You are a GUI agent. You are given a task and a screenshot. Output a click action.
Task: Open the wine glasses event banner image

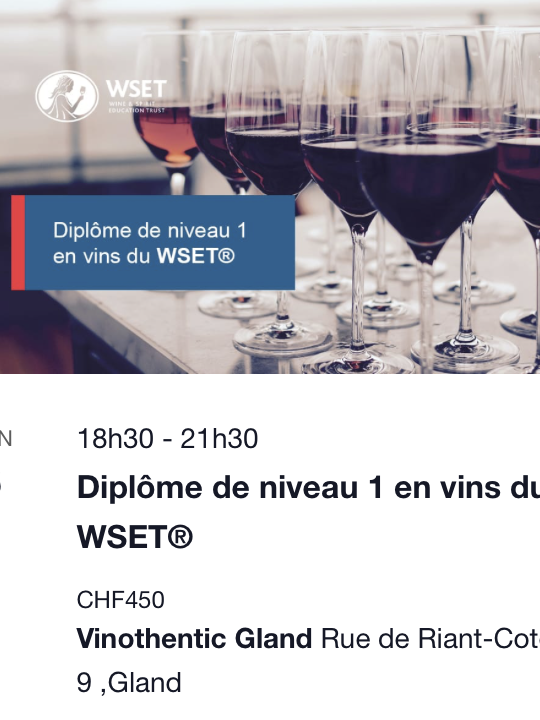pyautogui.click(x=270, y=186)
